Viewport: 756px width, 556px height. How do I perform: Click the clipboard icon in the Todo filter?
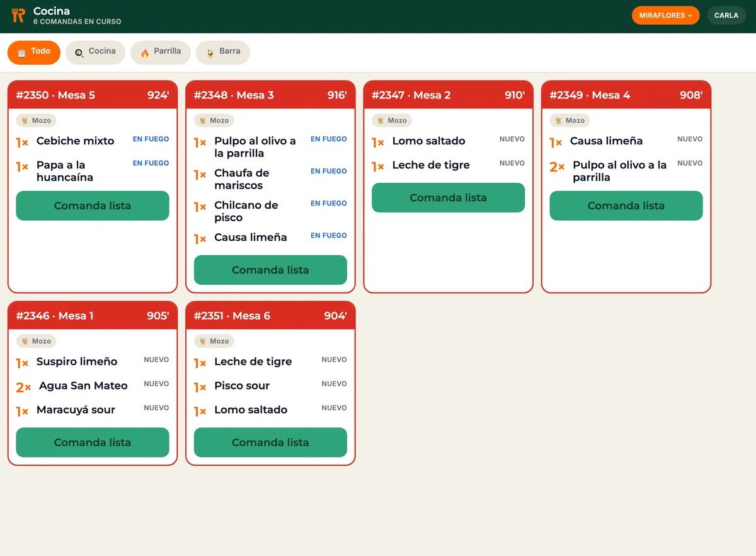[21, 53]
